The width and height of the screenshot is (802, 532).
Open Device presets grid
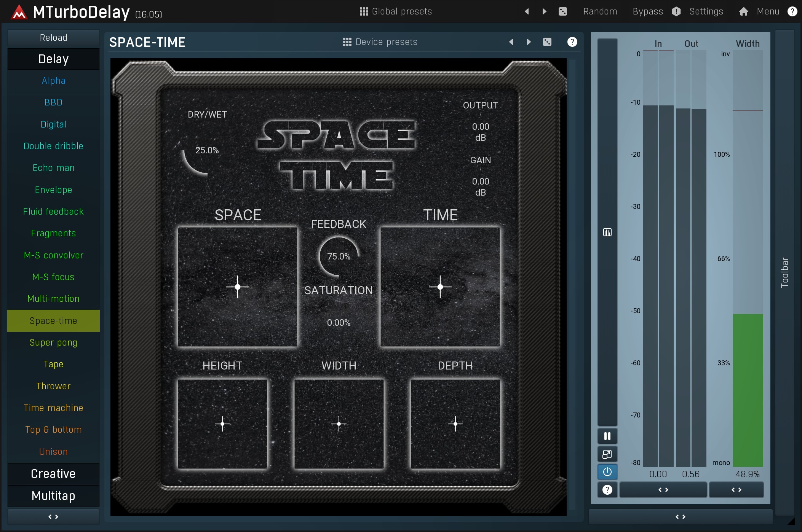point(380,42)
